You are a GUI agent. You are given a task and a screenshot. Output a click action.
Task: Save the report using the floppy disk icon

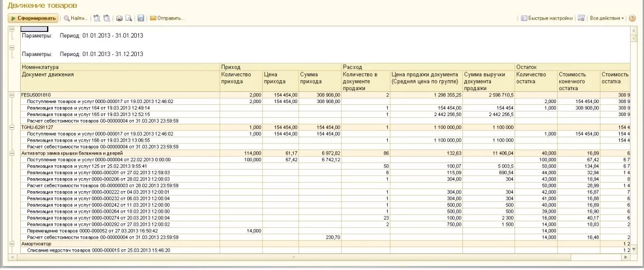click(141, 18)
